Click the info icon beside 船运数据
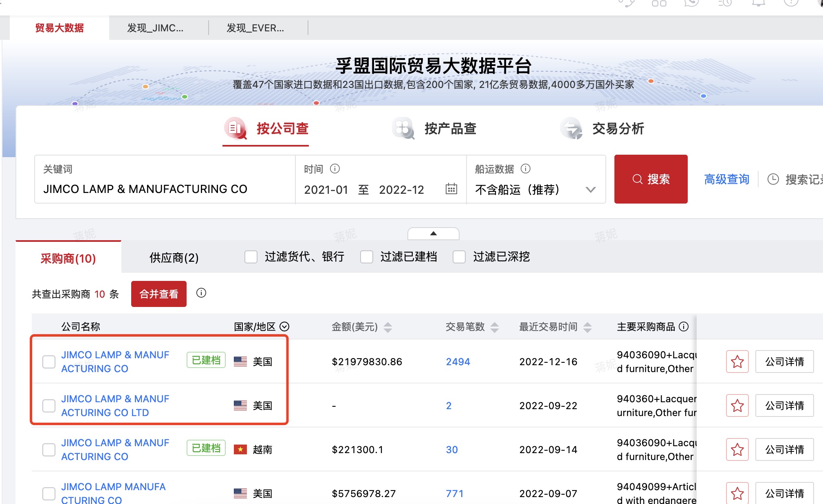This screenshot has width=823, height=504. tap(526, 169)
